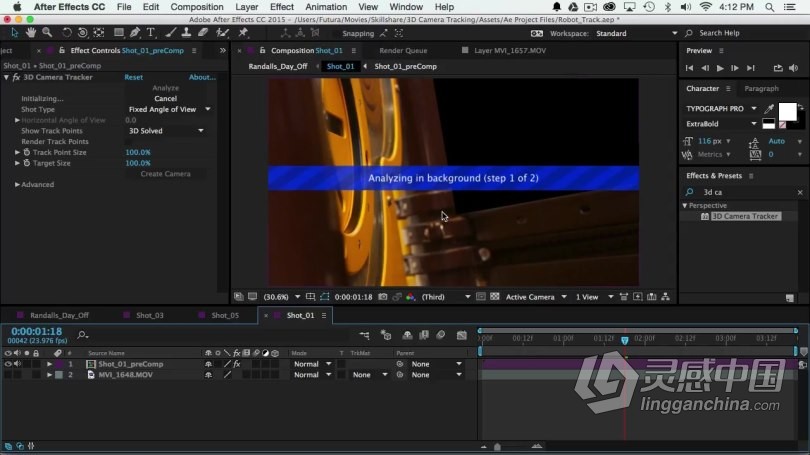The height and width of the screenshot is (455, 810).
Task: Mute Shot_01_preComp layer audio
Action: click(17, 364)
